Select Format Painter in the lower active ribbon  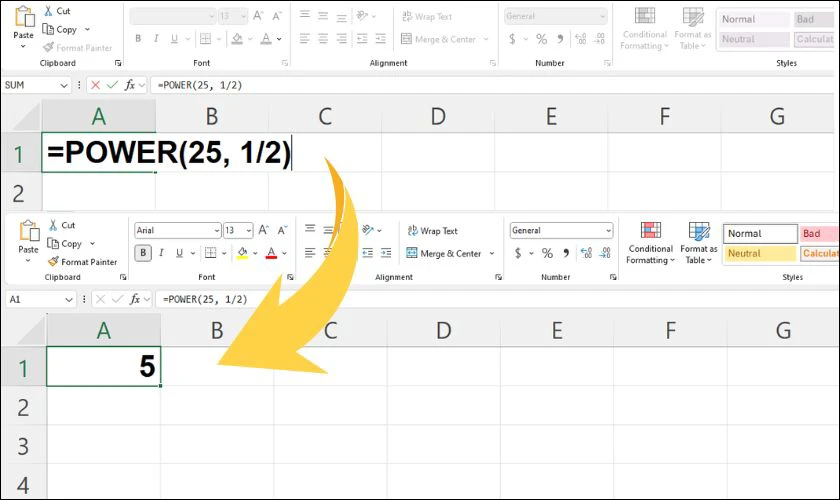[82, 262]
